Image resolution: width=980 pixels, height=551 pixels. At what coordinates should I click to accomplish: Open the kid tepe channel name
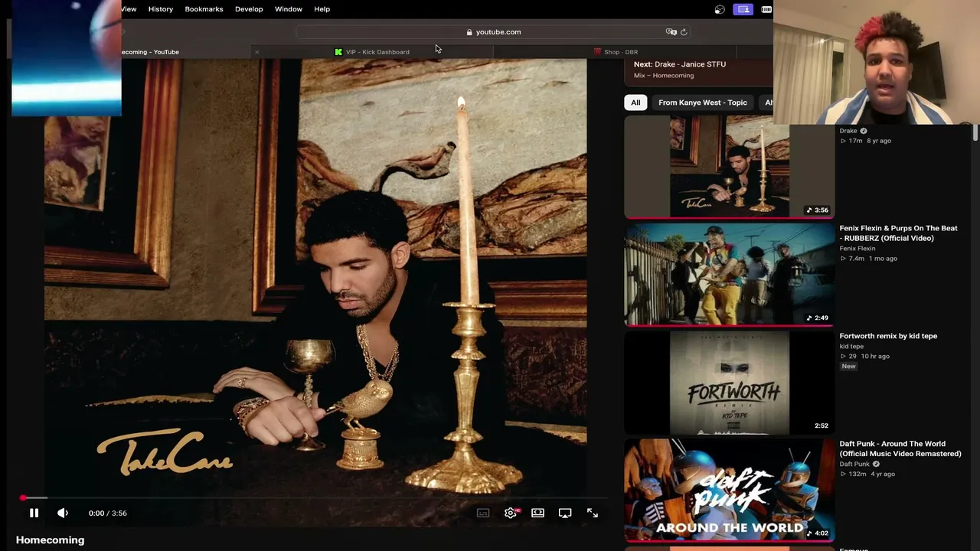point(851,346)
